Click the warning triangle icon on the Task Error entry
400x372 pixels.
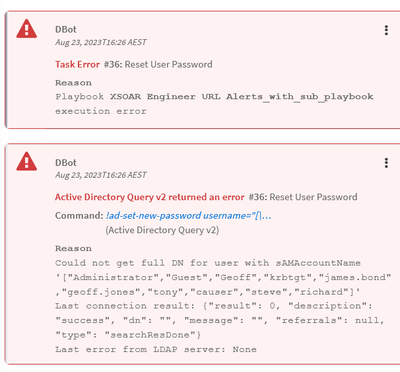[x=27, y=29]
